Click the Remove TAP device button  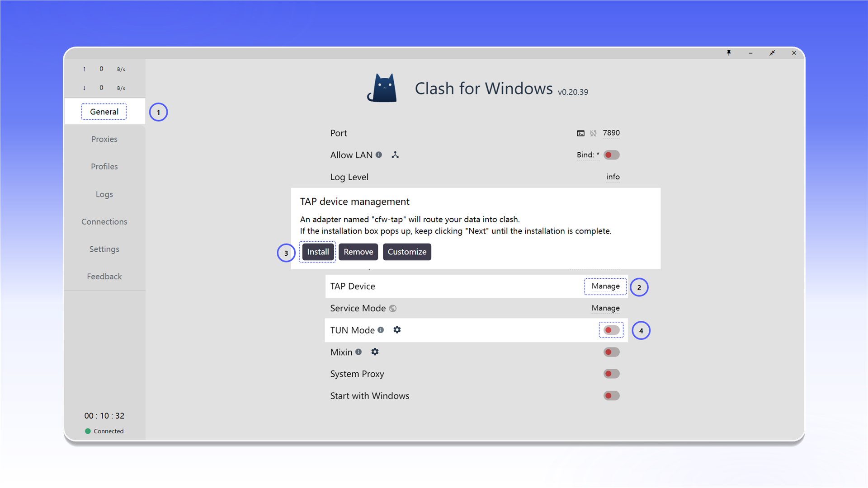(x=359, y=252)
